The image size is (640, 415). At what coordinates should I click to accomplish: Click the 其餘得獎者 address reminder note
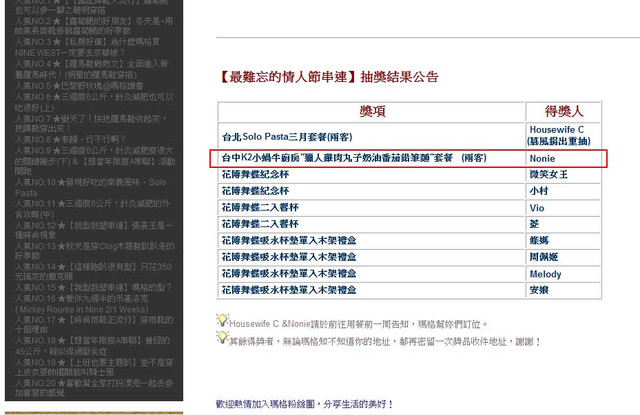tap(385, 341)
